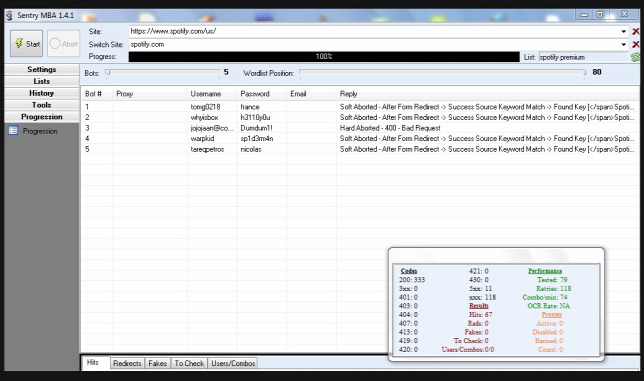644x381 pixels.
Task: Click the Bots count value 5
Action: click(226, 72)
